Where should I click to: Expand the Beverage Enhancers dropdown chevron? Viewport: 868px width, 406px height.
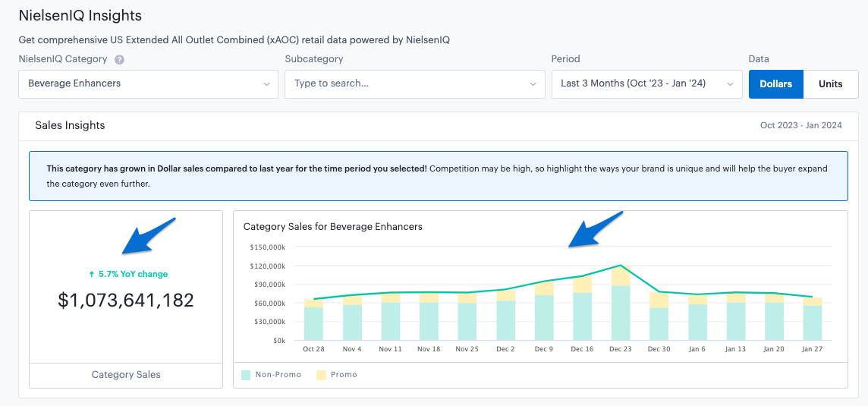pos(267,84)
